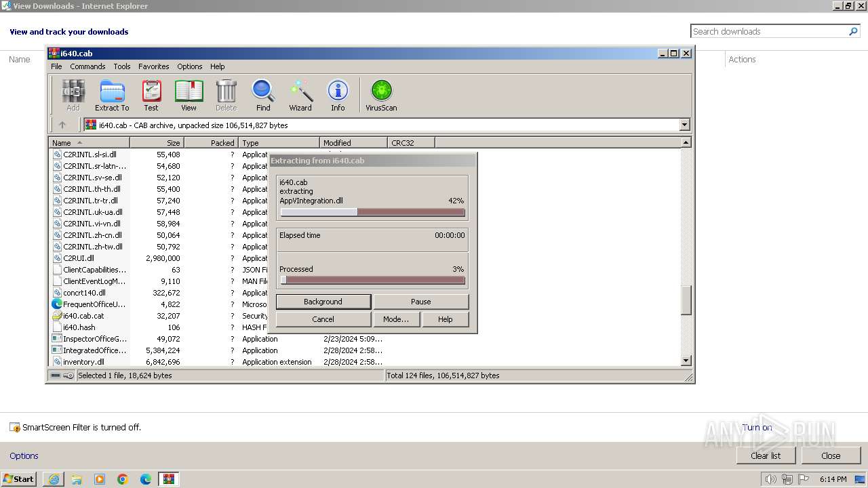Screen dimensions: 868x488
Task: Click the scroll up arrow of file list
Action: pos(686,142)
